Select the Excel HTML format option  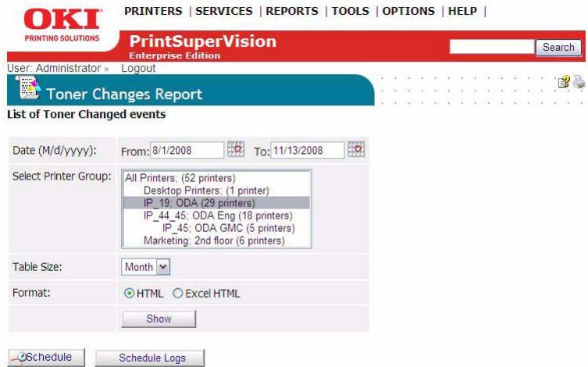coord(177,293)
